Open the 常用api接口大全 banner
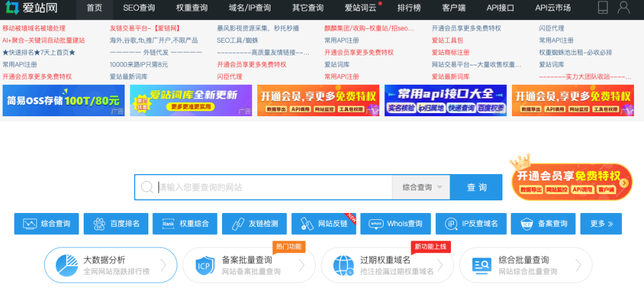Viewport: 644px width, 294px height. [446, 101]
